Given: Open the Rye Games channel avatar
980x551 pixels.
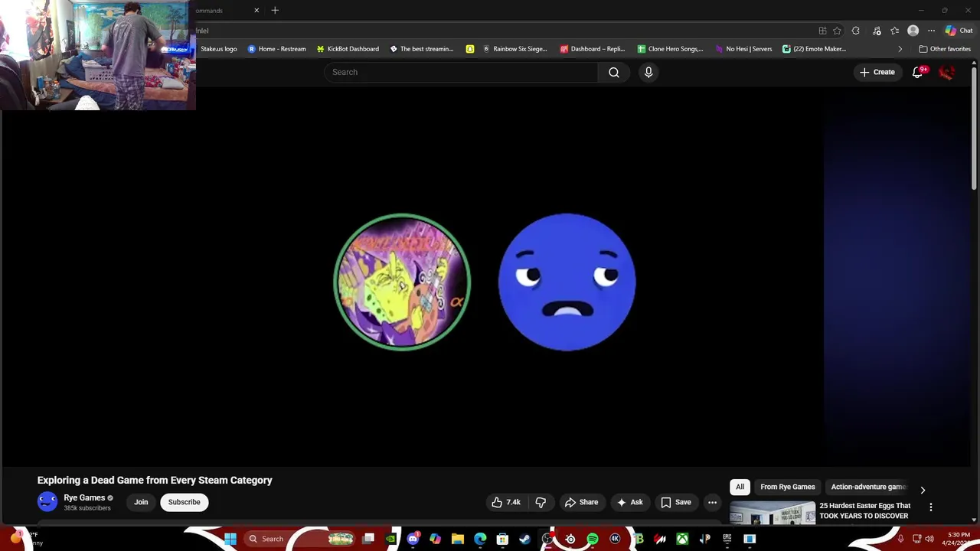Looking at the screenshot, I should pos(47,502).
